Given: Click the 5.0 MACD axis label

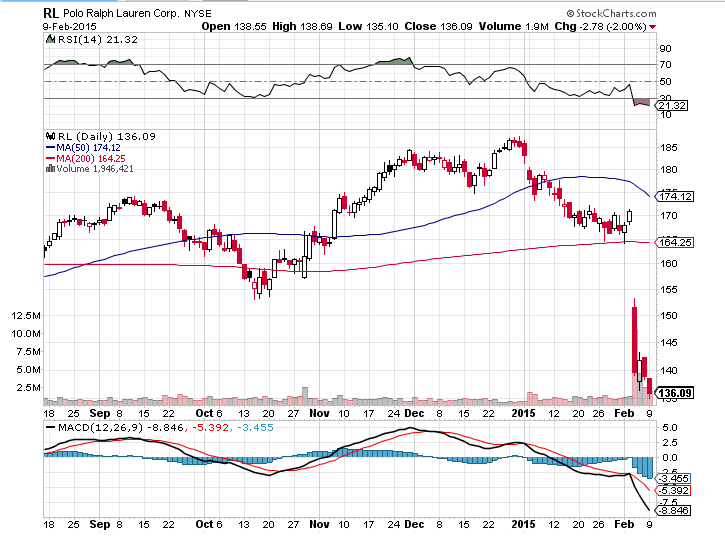Looking at the screenshot, I should pyautogui.click(x=670, y=428).
